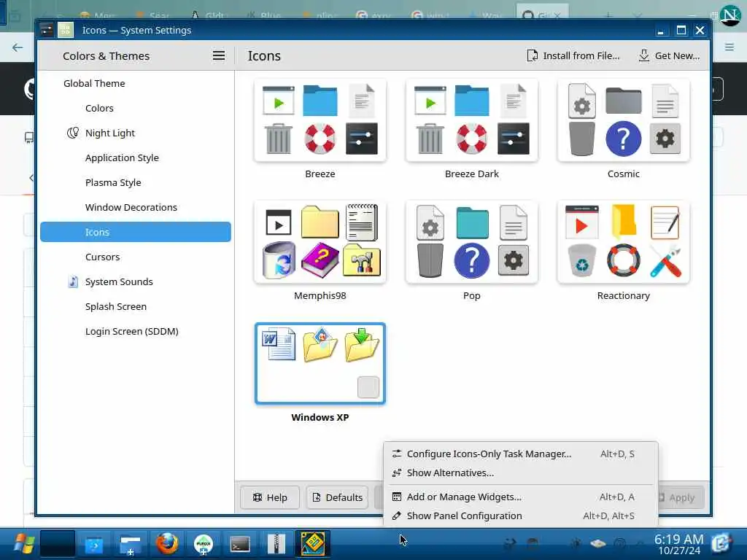Image resolution: width=747 pixels, height=560 pixels.
Task: Click the System Sounds music note icon
Action: click(x=72, y=281)
